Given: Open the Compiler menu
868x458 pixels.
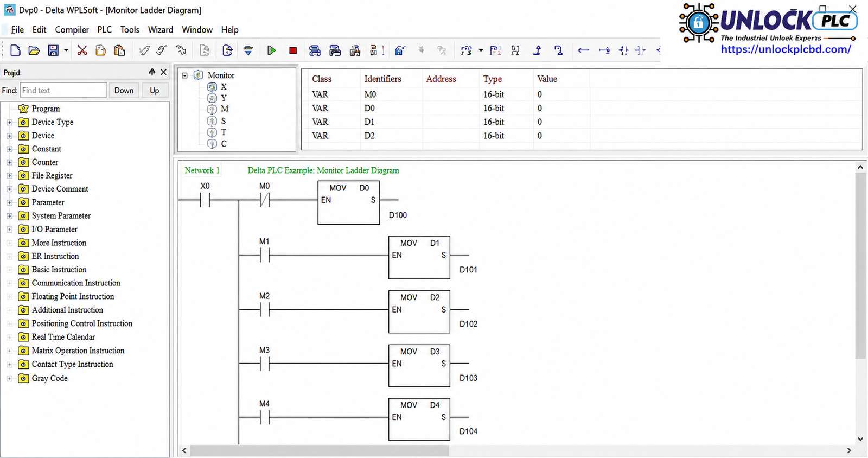Looking at the screenshot, I should click(72, 30).
